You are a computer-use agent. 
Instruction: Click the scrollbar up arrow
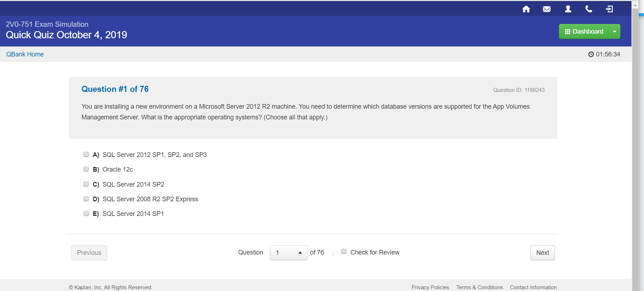pos(635,5)
